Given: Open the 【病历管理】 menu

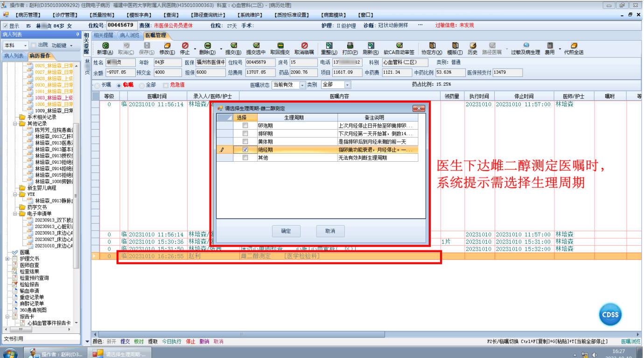Looking at the screenshot, I should (x=28, y=15).
